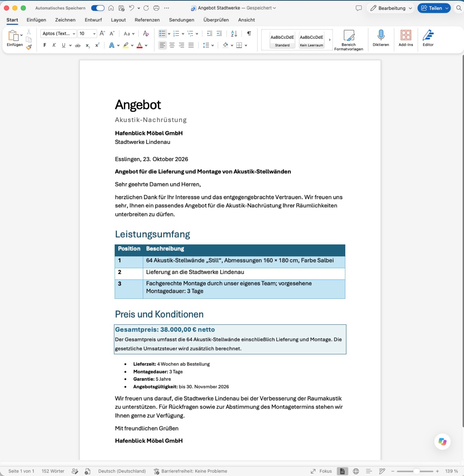Screen dimensions: 464x476
Task: Toggle bold formatting (F)
Action: [45, 45]
